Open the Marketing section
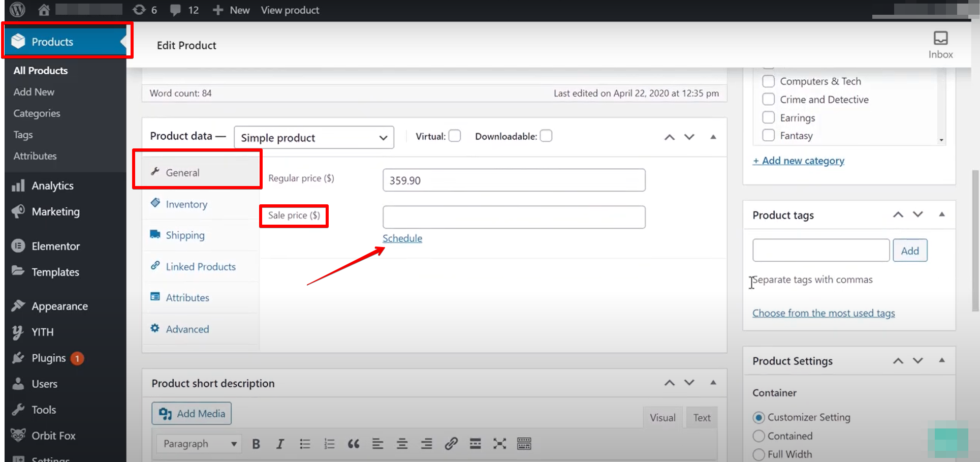Screen dimensions: 980x462 55,211
